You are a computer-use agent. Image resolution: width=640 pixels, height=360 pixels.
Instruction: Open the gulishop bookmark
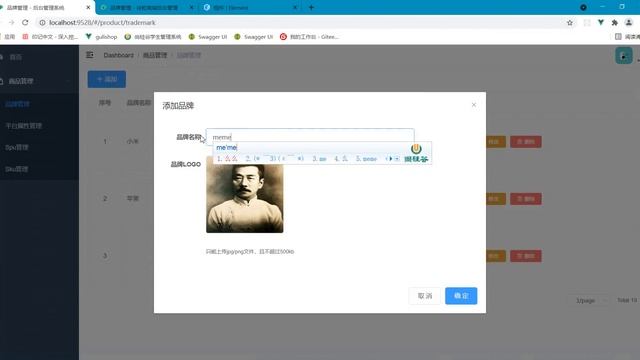click(x=101, y=37)
